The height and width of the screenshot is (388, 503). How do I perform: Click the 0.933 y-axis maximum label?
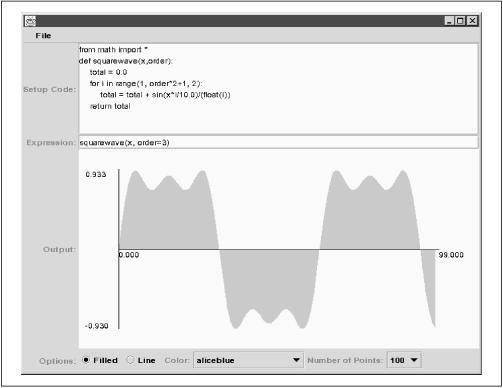(x=96, y=174)
